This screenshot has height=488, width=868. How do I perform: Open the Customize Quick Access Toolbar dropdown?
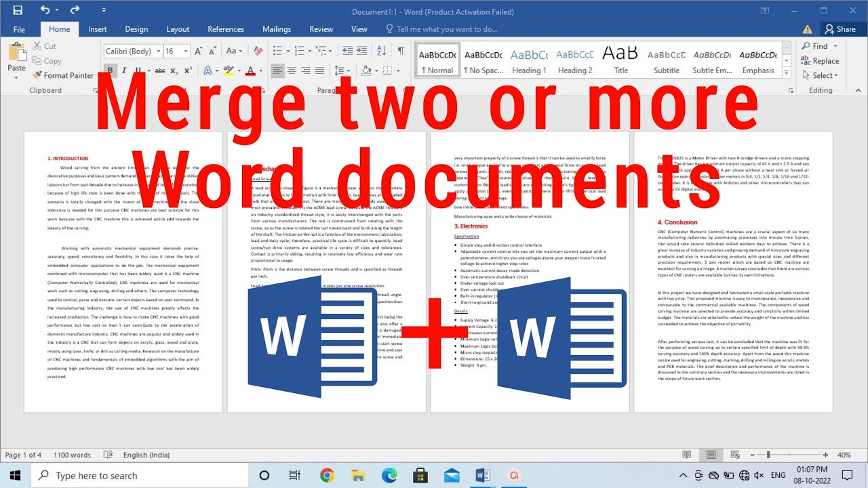[x=103, y=10]
